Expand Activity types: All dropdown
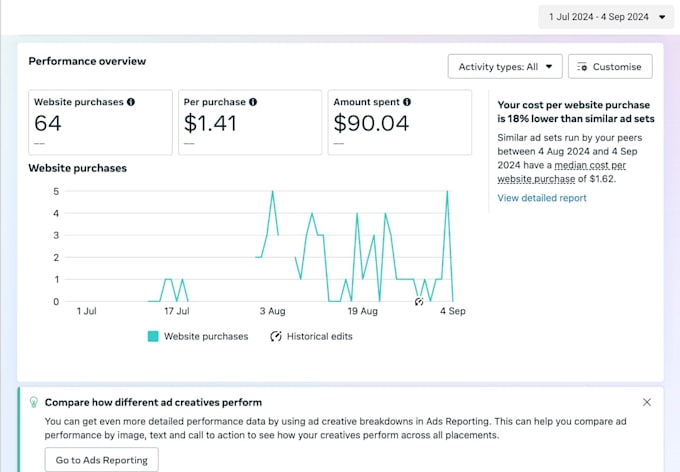 click(x=505, y=66)
